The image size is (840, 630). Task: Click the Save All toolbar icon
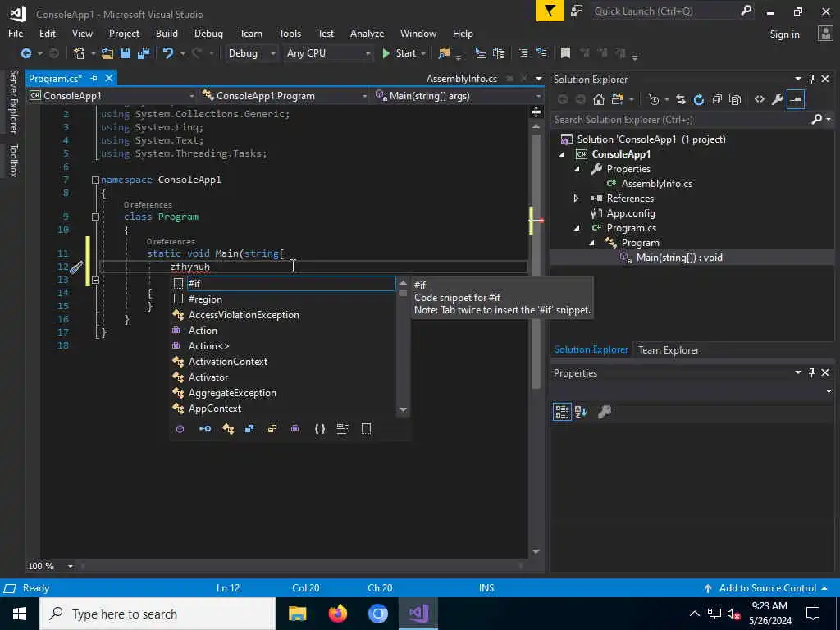(144, 53)
